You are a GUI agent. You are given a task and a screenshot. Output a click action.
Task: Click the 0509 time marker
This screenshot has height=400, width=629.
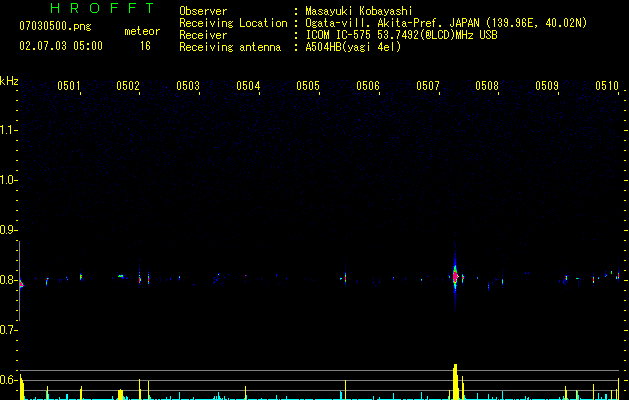[547, 85]
